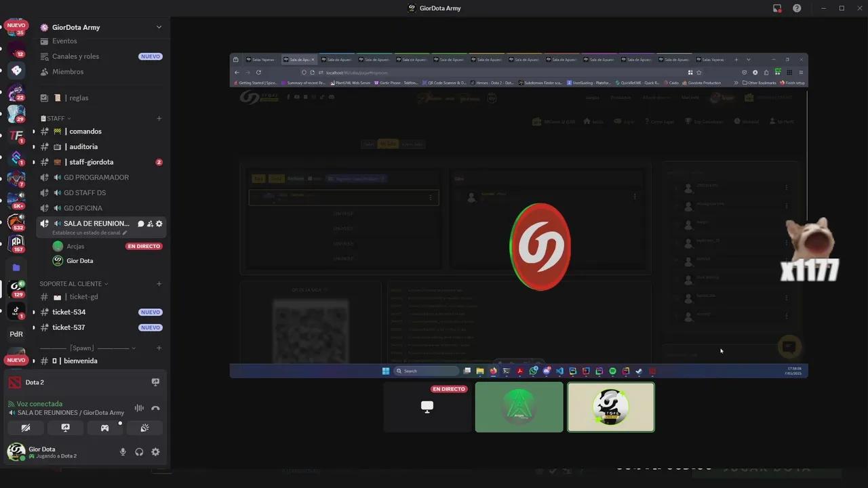Click Arcjas EN DIRECTO badge

tap(144, 246)
